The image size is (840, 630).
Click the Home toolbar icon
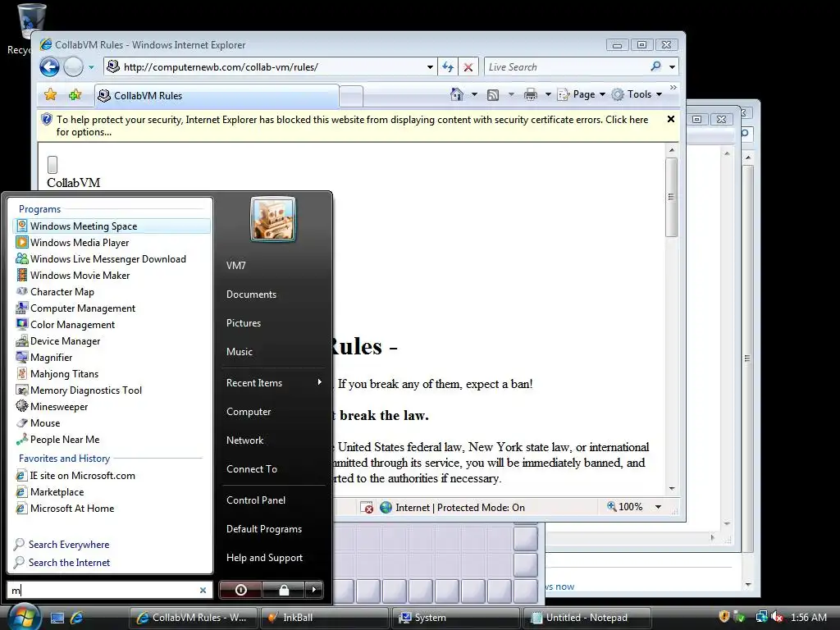[x=456, y=94]
